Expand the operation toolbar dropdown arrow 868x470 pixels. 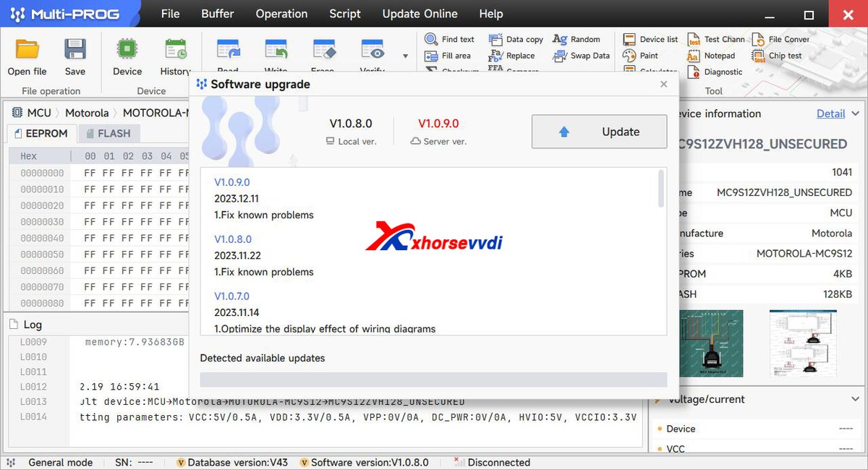coord(405,56)
